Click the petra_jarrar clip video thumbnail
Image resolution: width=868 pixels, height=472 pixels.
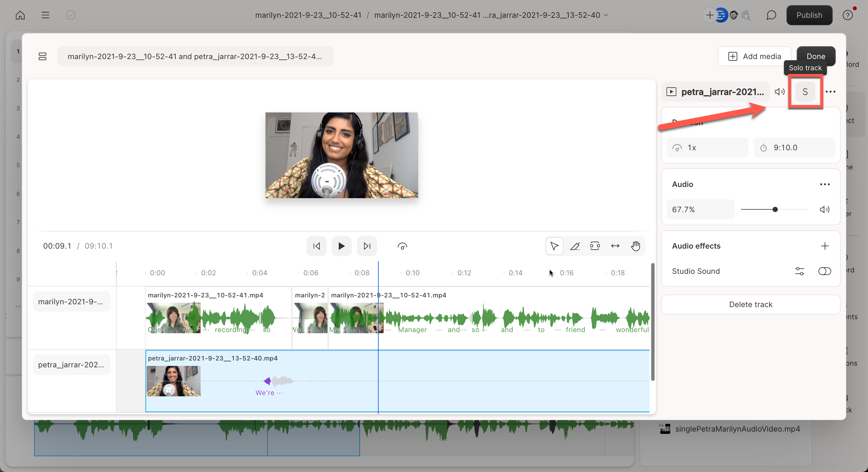click(x=173, y=381)
